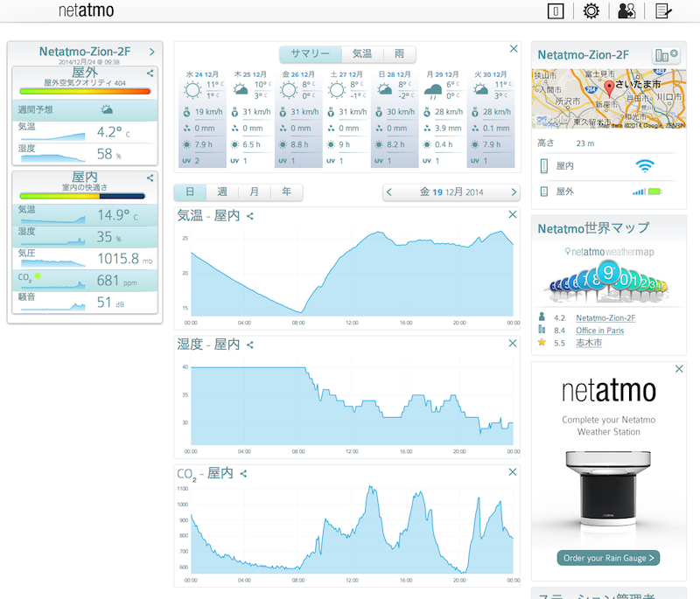Switch forecast view to 気温 tab
Screen dimensions: 700x599
tap(361, 53)
